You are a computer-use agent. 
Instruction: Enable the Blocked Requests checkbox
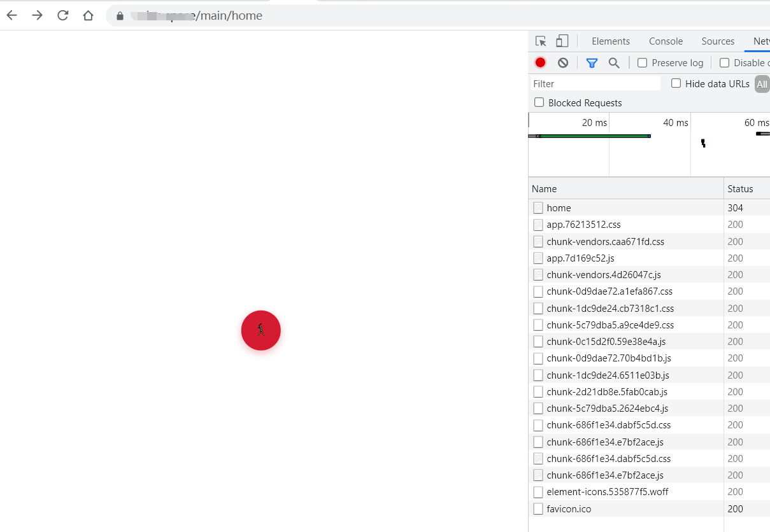click(x=539, y=102)
